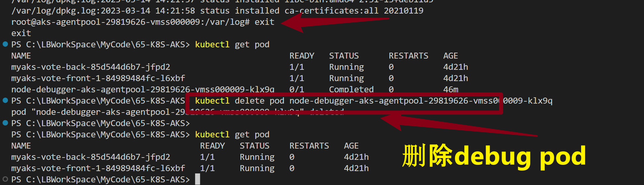Click the STATUS header in first pod table
This screenshot has width=644, height=185.
[x=344, y=56]
